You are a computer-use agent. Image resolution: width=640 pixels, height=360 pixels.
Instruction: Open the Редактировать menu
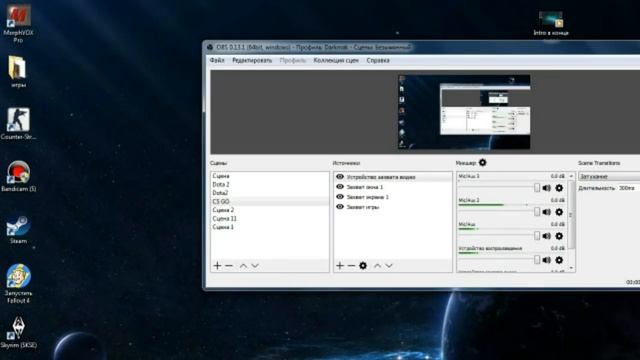(252, 60)
